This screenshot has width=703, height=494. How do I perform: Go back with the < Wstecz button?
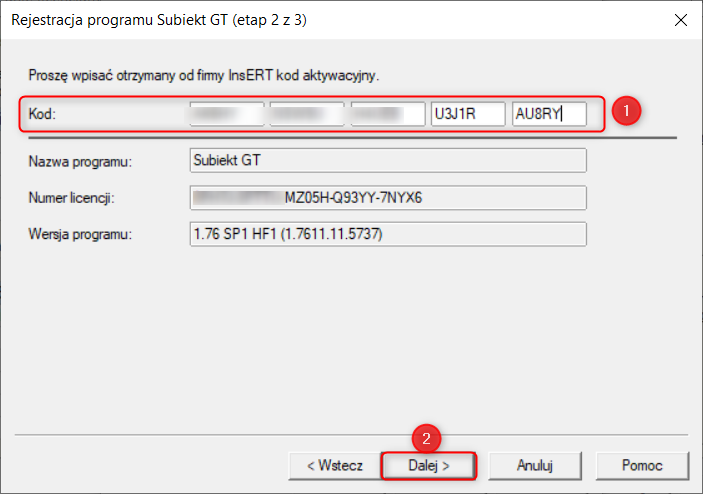click(335, 466)
